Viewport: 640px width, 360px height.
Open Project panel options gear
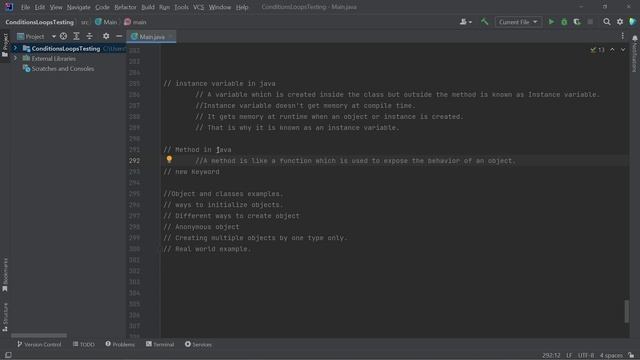(106, 36)
